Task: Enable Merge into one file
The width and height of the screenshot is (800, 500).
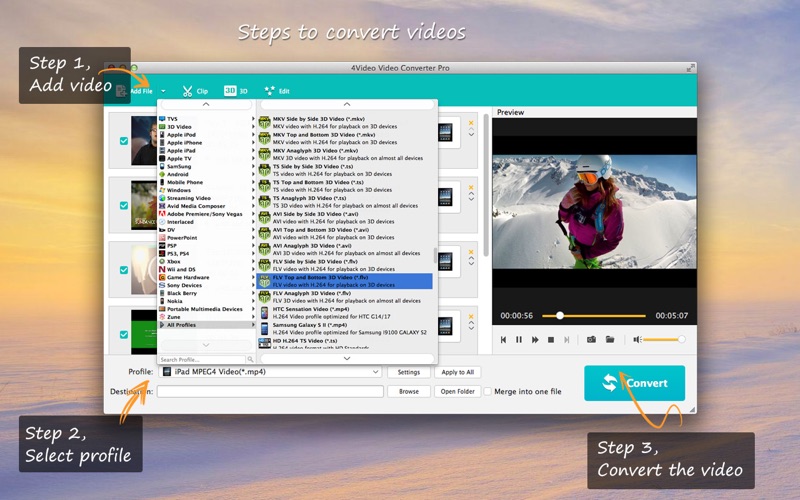Action: click(488, 391)
